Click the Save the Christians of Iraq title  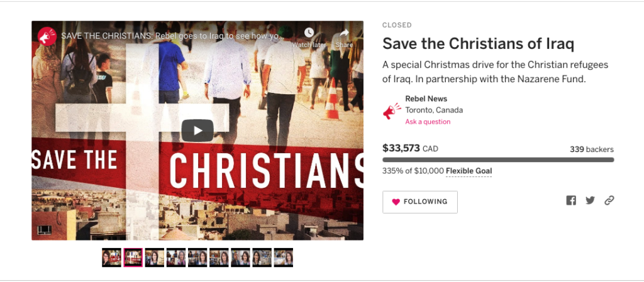click(x=478, y=44)
